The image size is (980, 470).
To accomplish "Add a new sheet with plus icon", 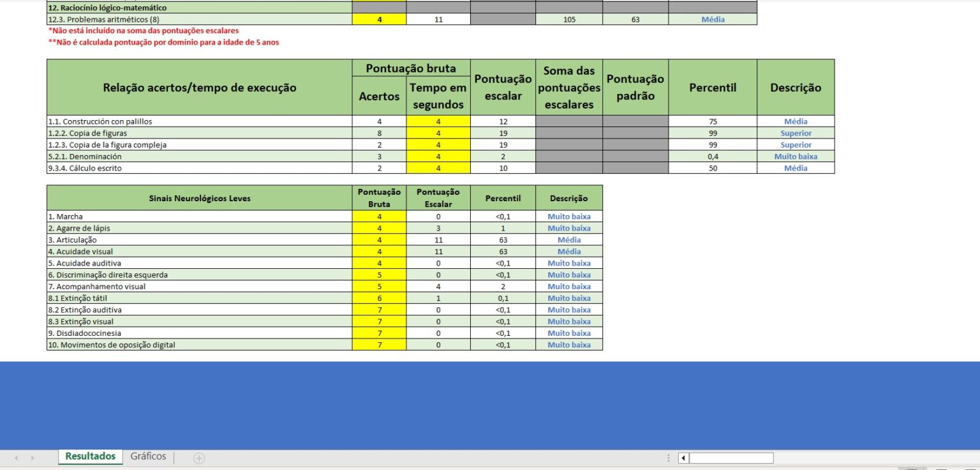I will (199, 458).
